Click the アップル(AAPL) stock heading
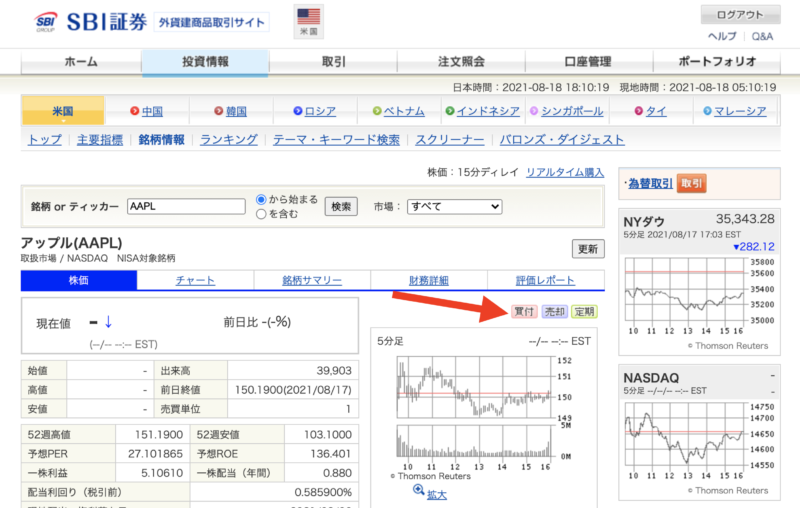The image size is (800, 508). coord(71,243)
